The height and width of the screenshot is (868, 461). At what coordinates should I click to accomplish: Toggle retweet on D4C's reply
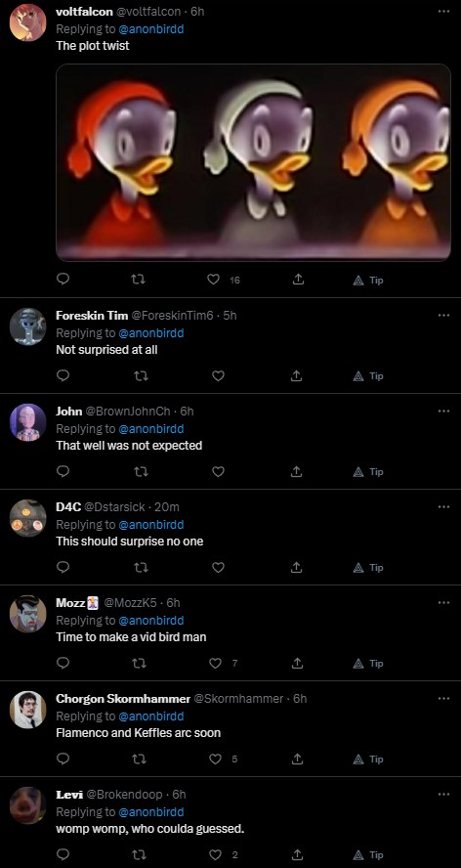tap(141, 567)
